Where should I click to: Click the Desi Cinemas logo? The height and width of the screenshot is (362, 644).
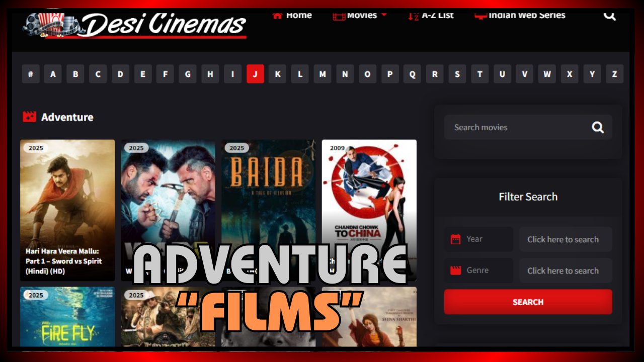point(135,24)
